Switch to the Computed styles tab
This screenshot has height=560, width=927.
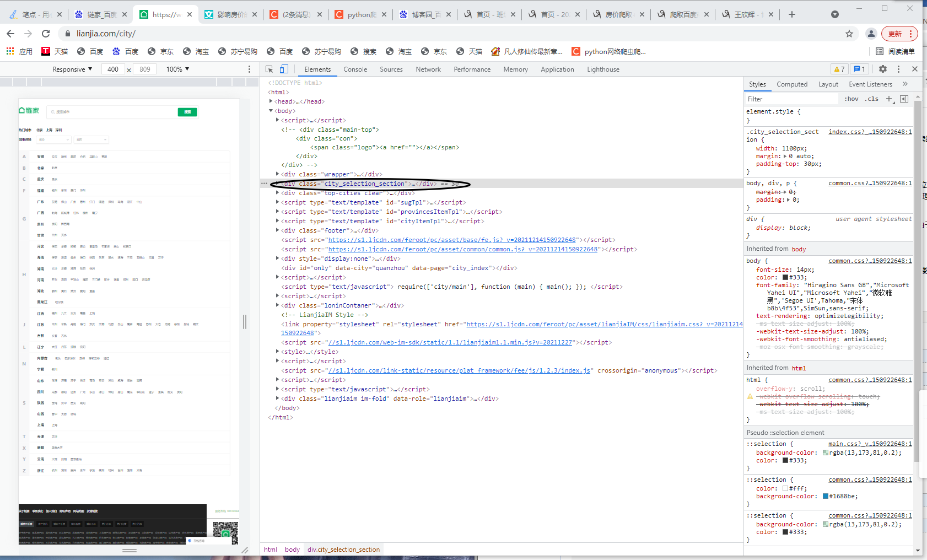click(x=792, y=84)
